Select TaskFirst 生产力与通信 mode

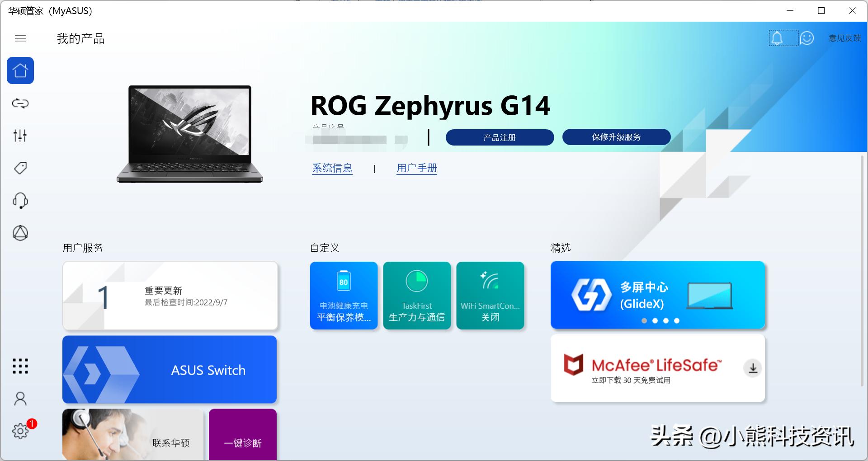click(x=417, y=295)
